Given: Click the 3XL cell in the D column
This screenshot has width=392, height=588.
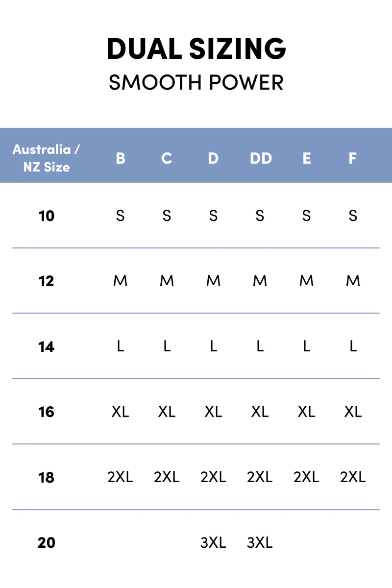Looking at the screenshot, I should tap(213, 543).
